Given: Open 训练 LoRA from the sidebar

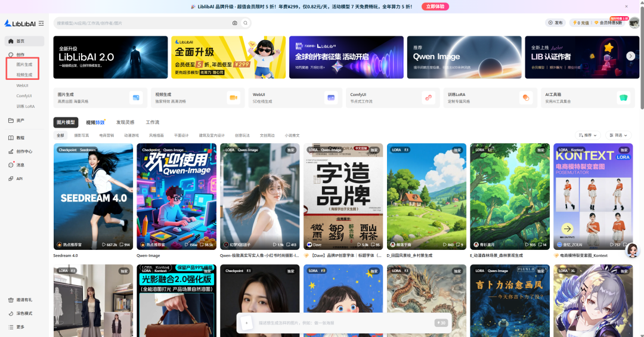Looking at the screenshot, I should point(26,106).
